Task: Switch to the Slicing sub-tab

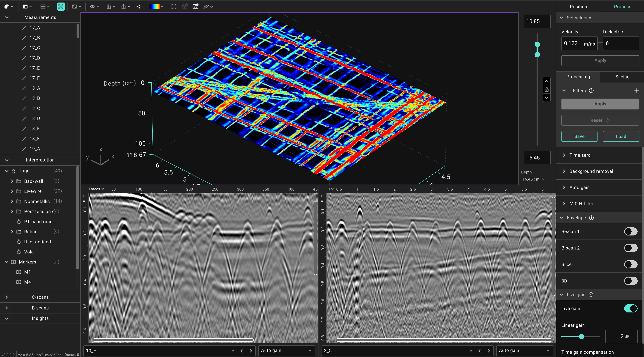Action: click(622, 77)
